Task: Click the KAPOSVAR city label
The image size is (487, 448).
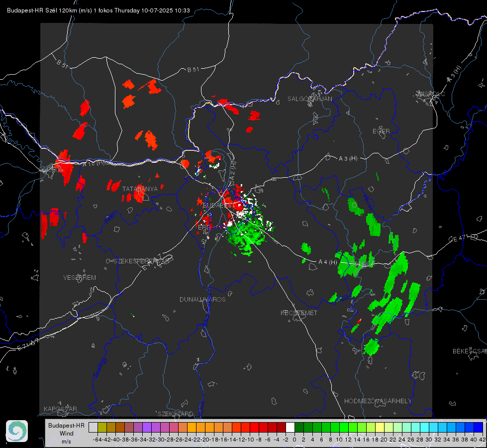Action: [60, 409]
